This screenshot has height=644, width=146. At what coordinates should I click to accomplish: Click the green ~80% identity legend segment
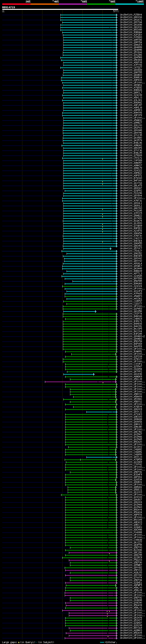(101, 4)
